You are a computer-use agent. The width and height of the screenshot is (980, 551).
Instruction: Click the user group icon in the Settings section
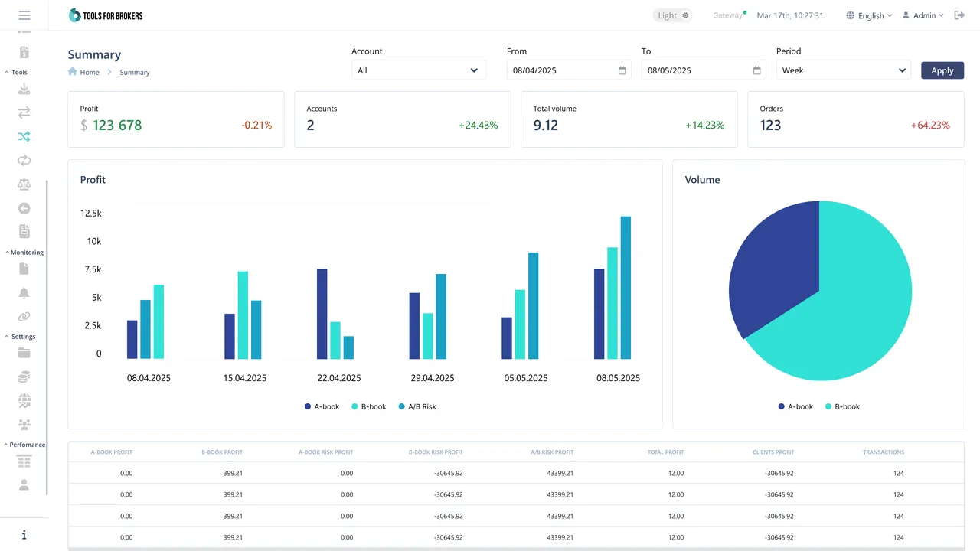tap(23, 423)
